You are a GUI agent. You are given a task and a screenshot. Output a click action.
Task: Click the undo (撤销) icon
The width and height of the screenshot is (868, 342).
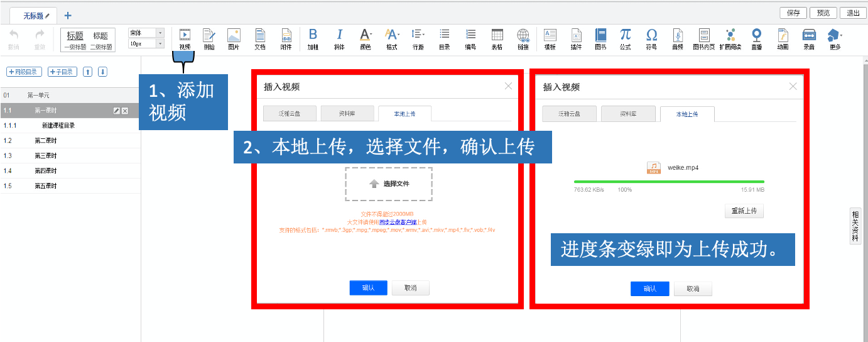tap(14, 35)
